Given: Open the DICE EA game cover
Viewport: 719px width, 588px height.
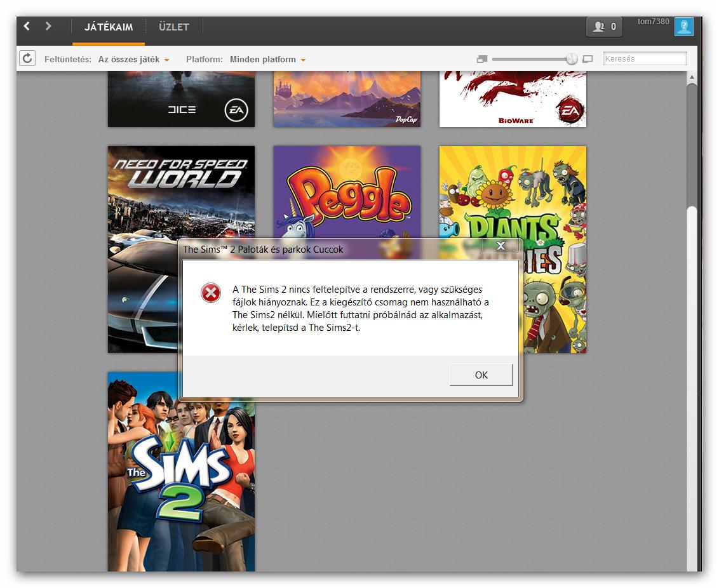Looking at the screenshot, I should 181,99.
